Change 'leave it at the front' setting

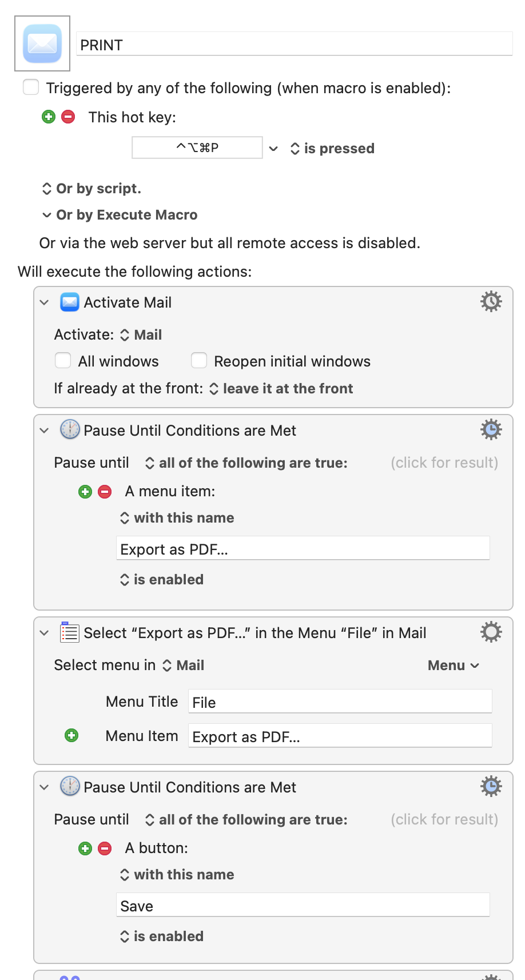pos(281,389)
